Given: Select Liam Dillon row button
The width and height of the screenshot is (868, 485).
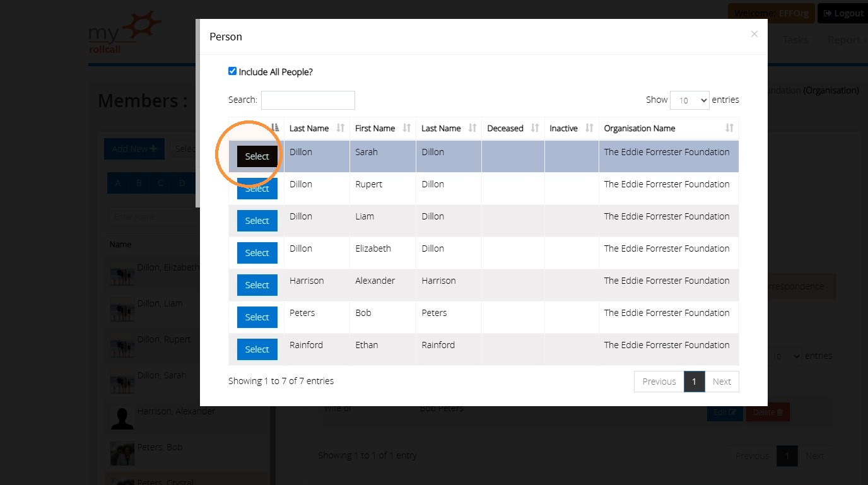Looking at the screenshot, I should click(x=257, y=221).
